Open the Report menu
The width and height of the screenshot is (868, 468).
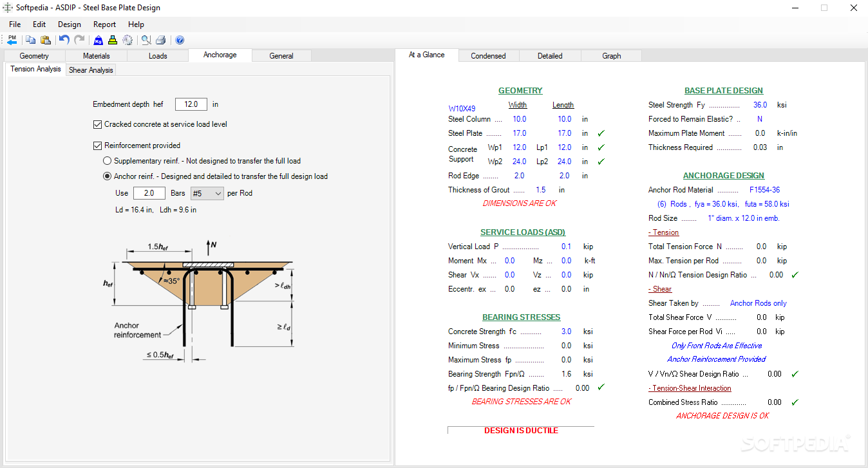[x=104, y=24]
